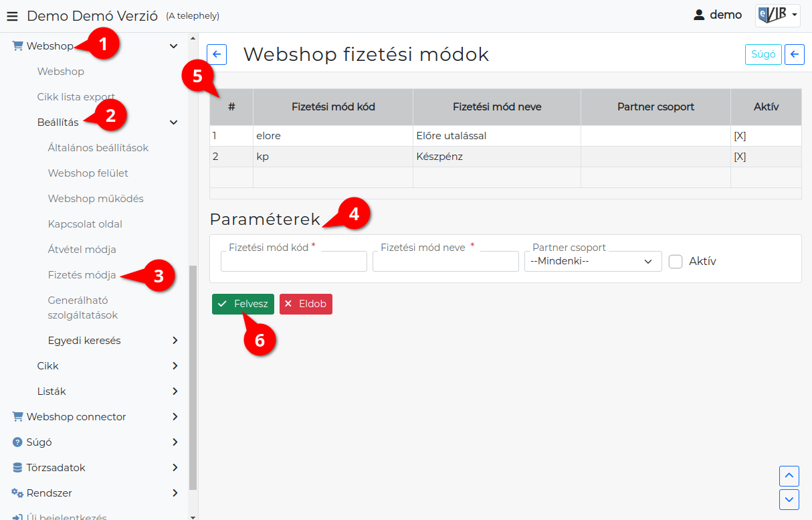812x520 pixels.
Task: Open Generálható szolgáltatások menu item
Action: pos(83,308)
